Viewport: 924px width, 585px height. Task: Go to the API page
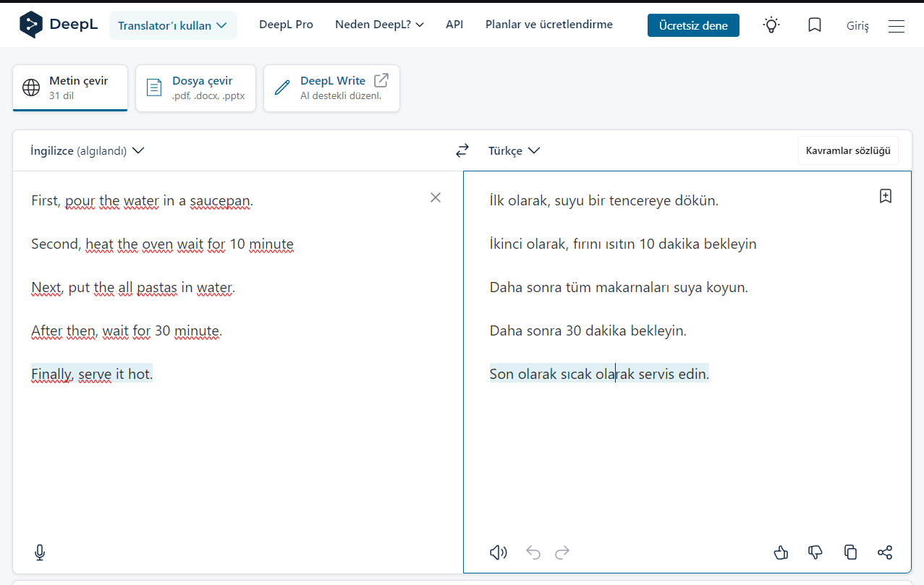(454, 25)
